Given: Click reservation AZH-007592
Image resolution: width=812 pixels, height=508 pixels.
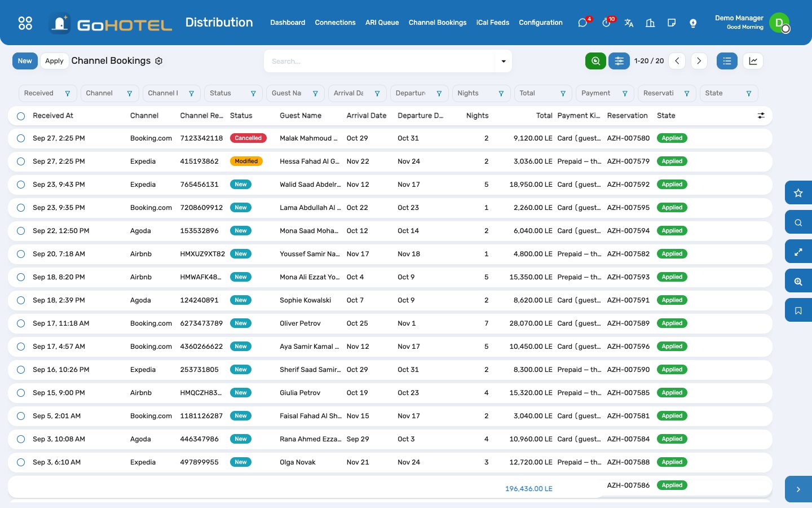Looking at the screenshot, I should click(x=628, y=185).
